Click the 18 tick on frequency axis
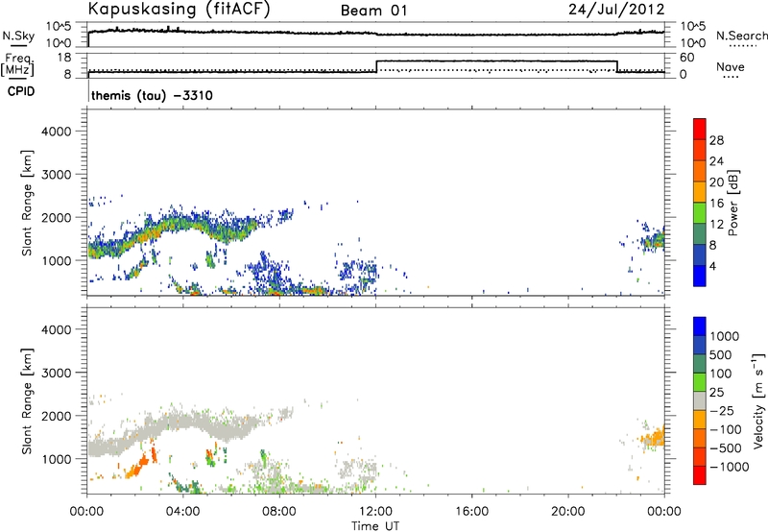The image size is (768, 532). (x=64, y=58)
